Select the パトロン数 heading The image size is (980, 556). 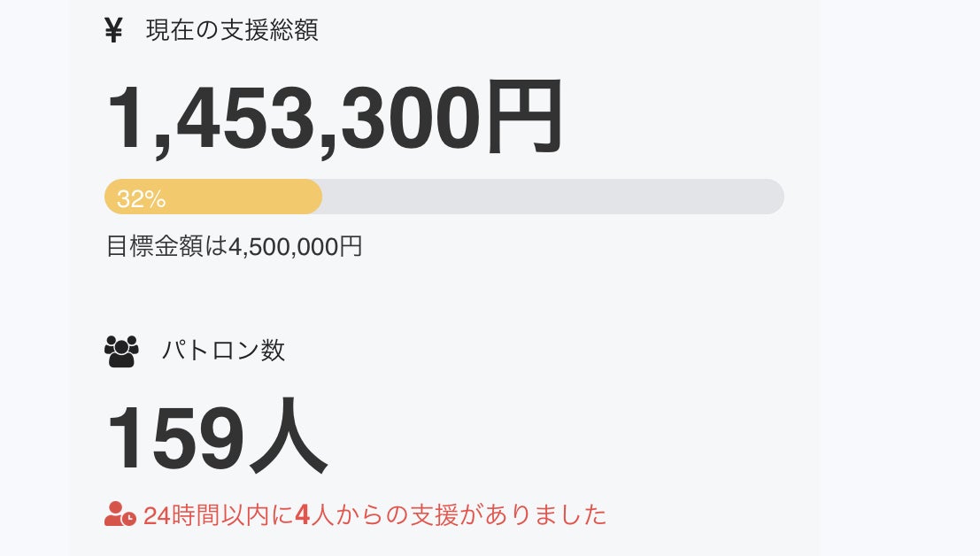223,351
